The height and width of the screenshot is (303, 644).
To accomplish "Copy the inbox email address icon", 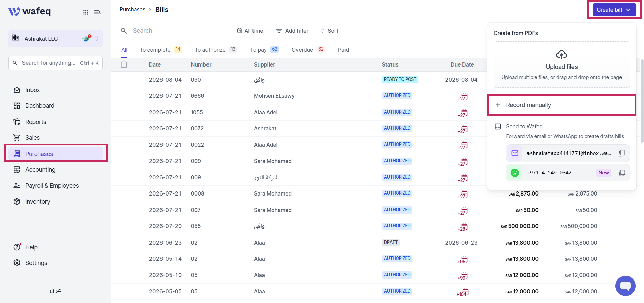I will [x=622, y=153].
